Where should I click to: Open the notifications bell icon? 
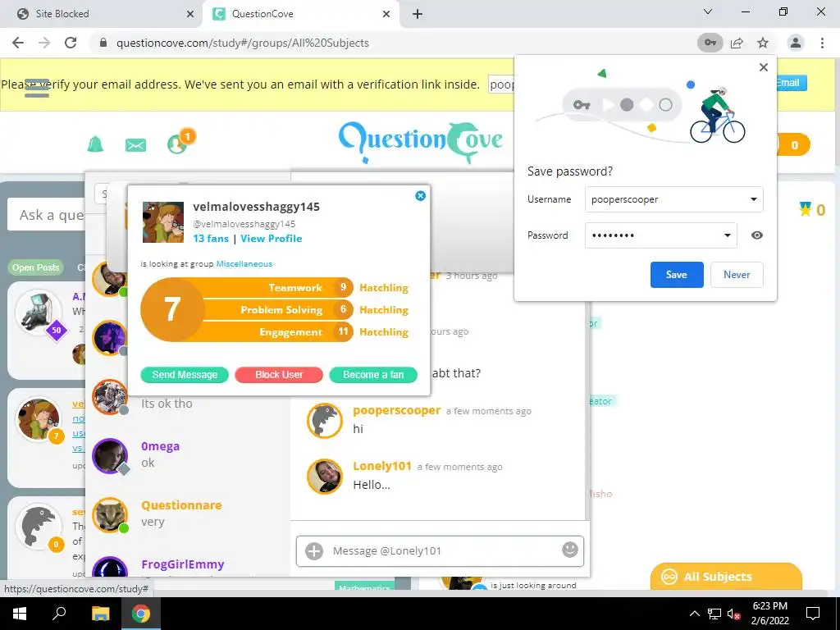click(x=95, y=144)
